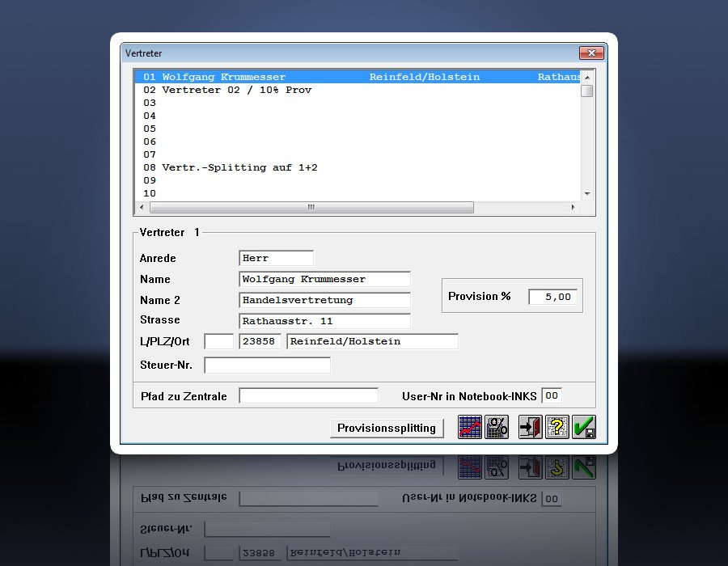The width and height of the screenshot is (728, 566).
Task: Select empty row 06 in list
Action: click(x=357, y=142)
